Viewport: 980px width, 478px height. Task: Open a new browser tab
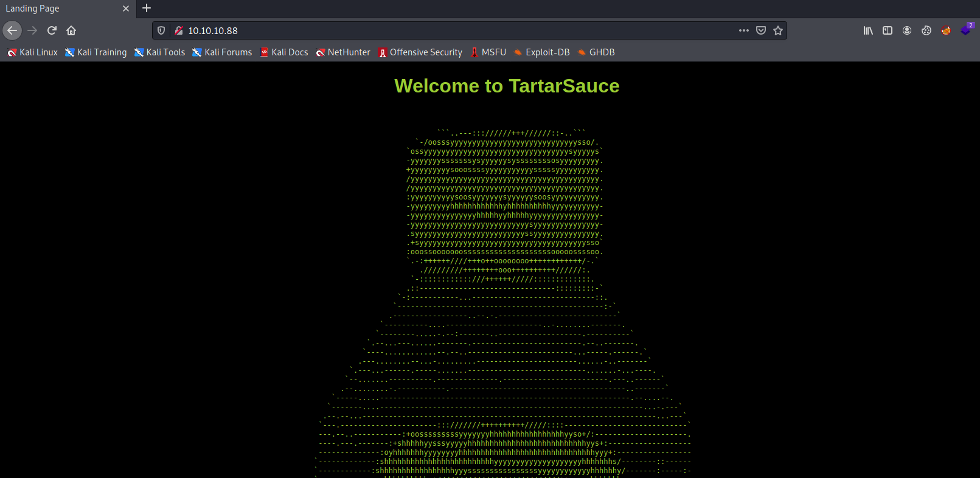pyautogui.click(x=147, y=9)
